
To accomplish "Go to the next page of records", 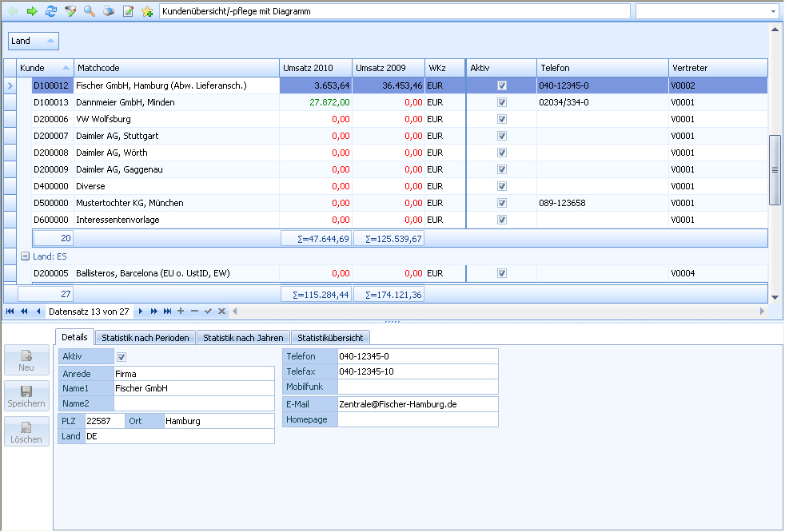I will coord(153,312).
